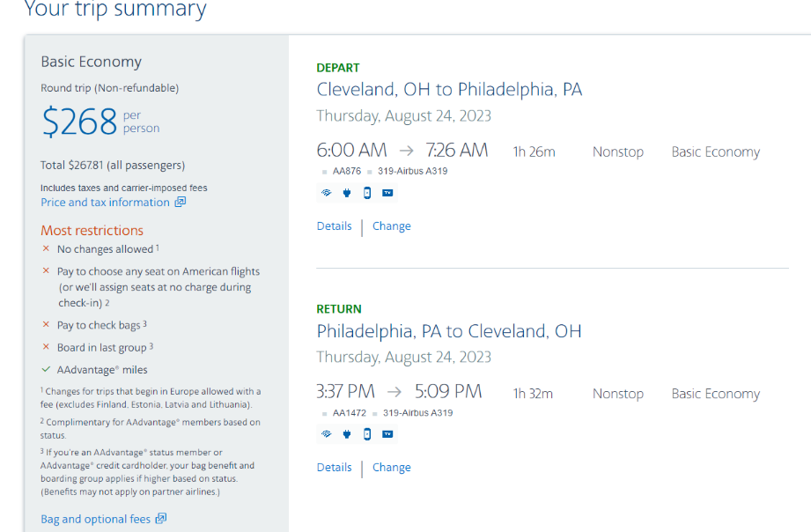Click the TV icon on the return flight

(387, 434)
